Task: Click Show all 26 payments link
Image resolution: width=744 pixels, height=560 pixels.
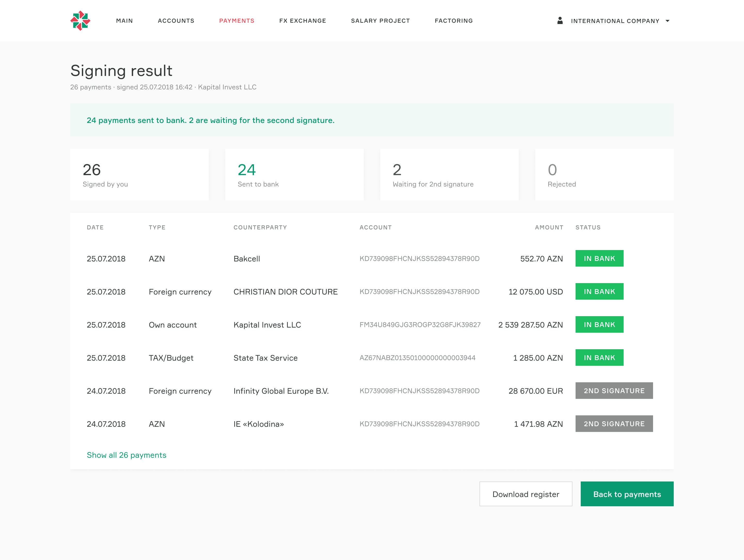Action: point(127,455)
